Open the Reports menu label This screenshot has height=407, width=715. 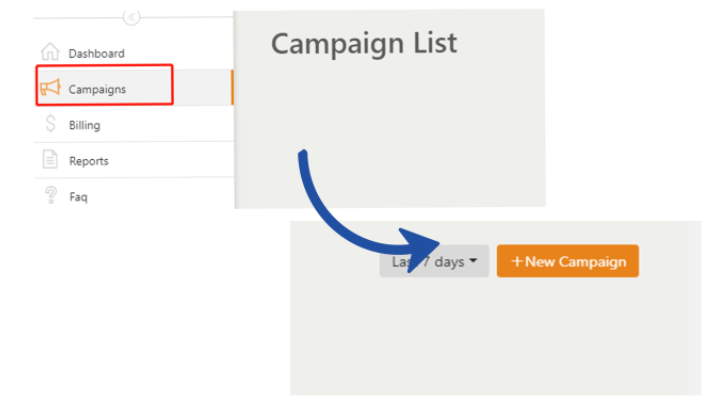tap(89, 161)
